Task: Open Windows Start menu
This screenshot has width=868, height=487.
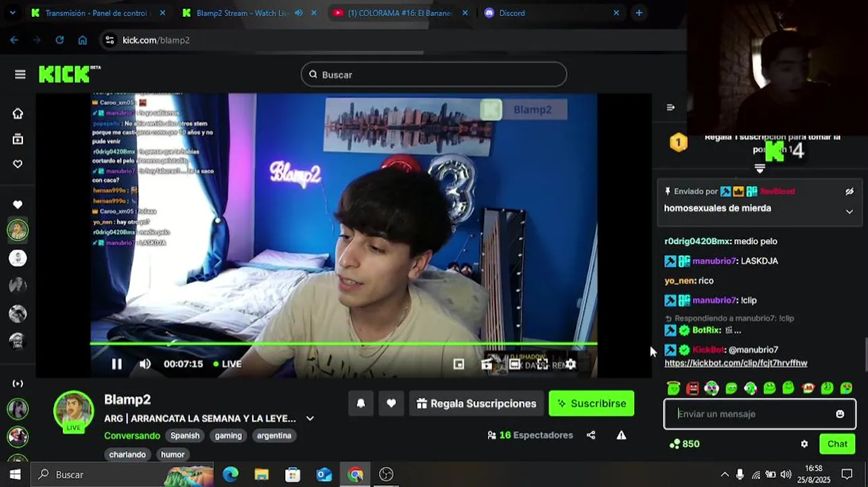Action: (x=15, y=474)
